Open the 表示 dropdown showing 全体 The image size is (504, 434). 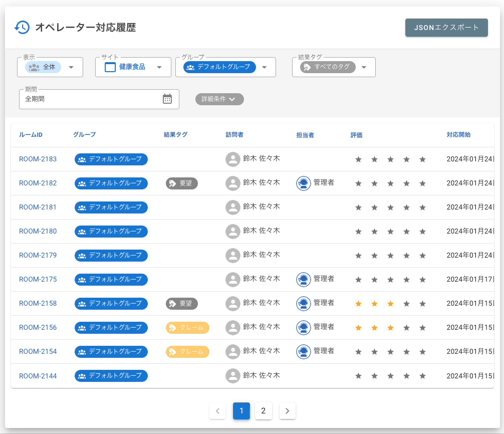point(50,67)
